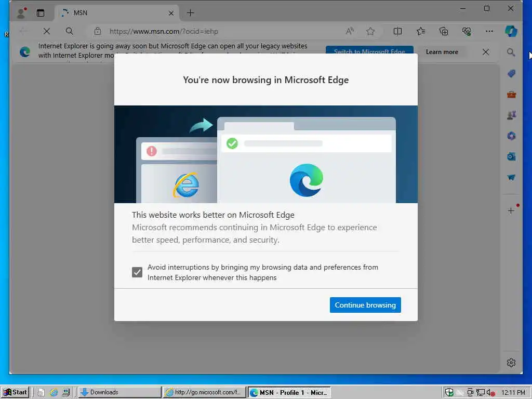Image resolution: width=532 pixels, height=399 pixels.
Task: Open Favorites list icon
Action: pyautogui.click(x=421, y=31)
